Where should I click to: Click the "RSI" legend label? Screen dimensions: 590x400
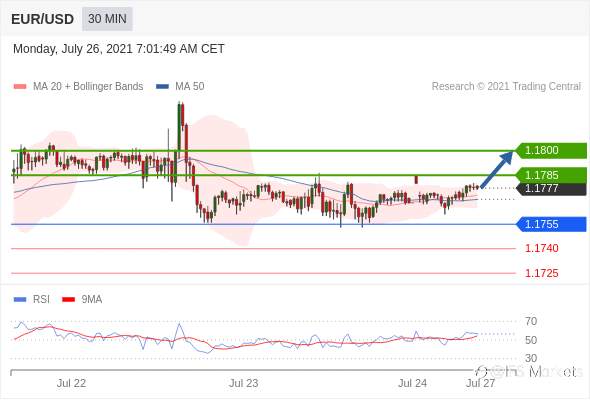point(41,300)
